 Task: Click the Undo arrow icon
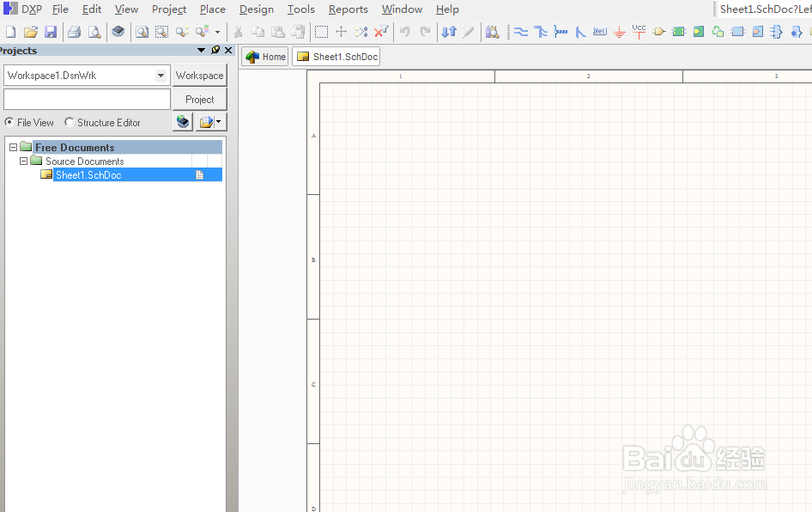tap(405, 32)
